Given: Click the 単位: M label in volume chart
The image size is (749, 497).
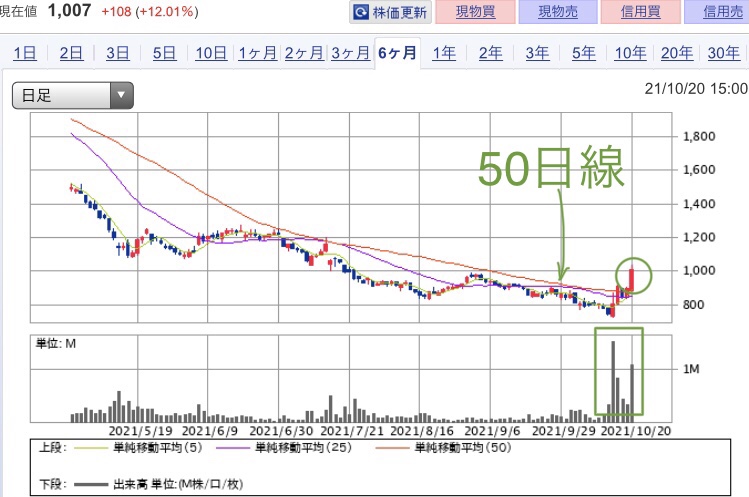Looking at the screenshot, I should coord(56,344).
